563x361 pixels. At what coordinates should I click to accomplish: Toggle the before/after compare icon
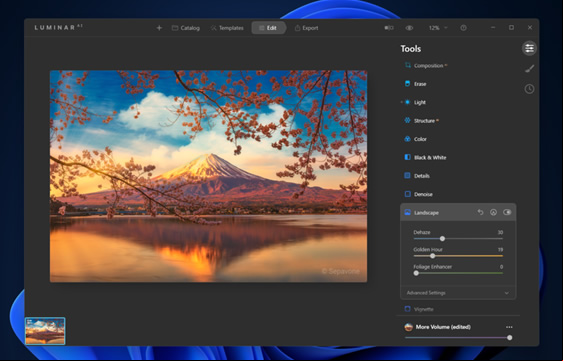[389, 28]
